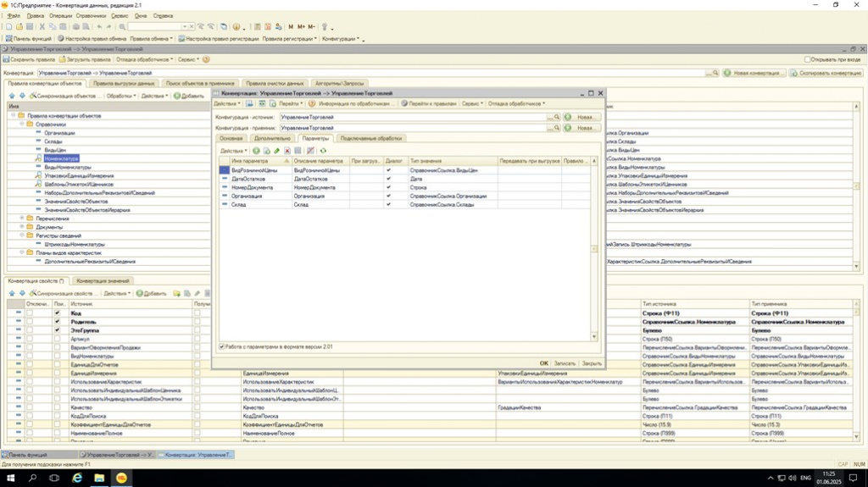Collapse the Справочники tree folder
868x487 pixels.
tap(21, 124)
